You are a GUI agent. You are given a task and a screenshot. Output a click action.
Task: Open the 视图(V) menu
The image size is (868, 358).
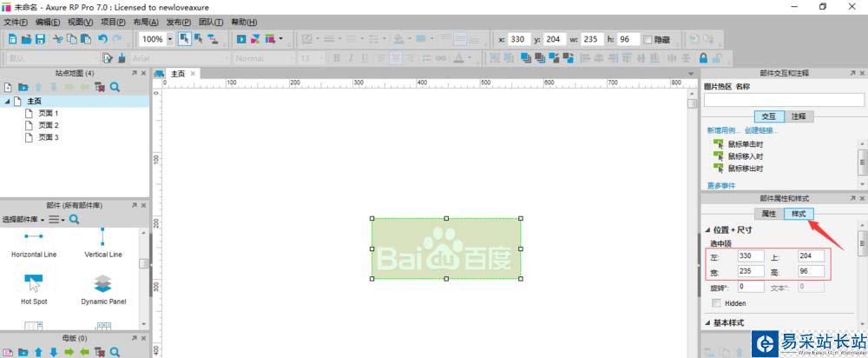[80, 23]
